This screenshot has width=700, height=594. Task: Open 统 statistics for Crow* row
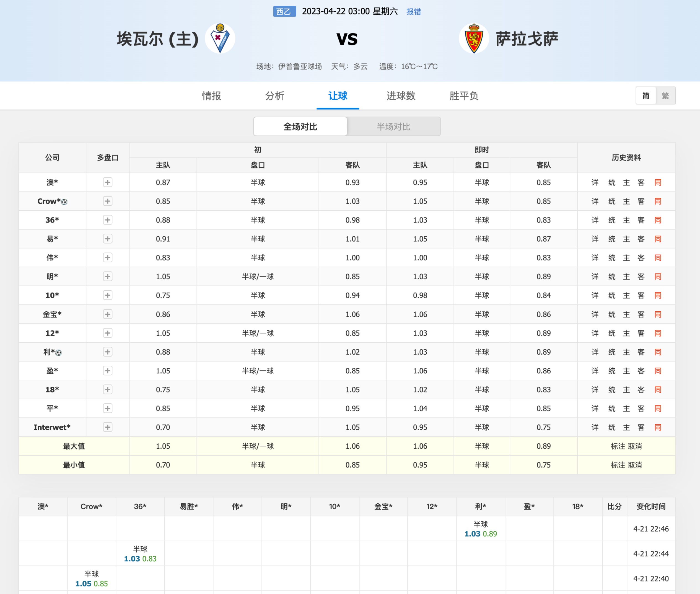(x=612, y=201)
